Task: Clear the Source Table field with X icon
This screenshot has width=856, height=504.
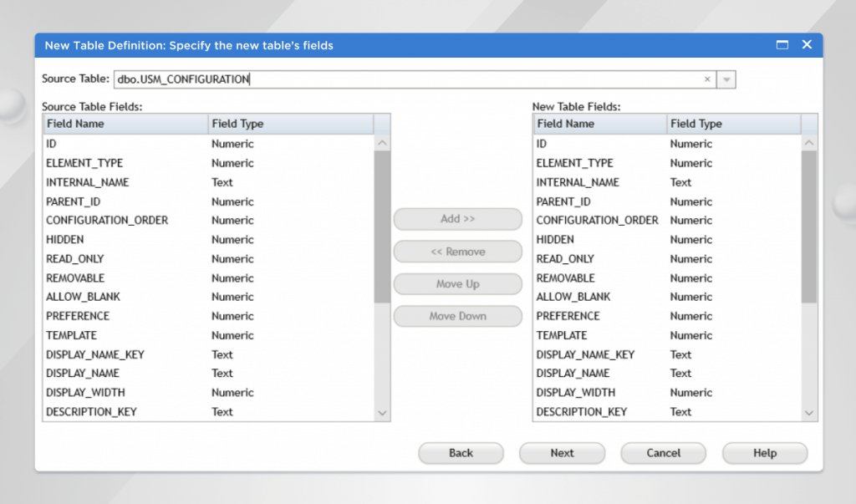Action: (x=707, y=79)
